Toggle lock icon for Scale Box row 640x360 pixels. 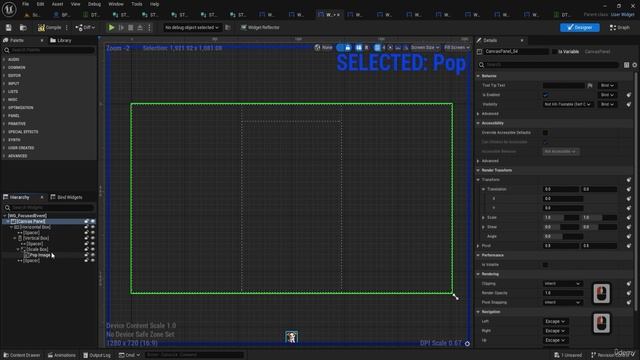pos(86,249)
